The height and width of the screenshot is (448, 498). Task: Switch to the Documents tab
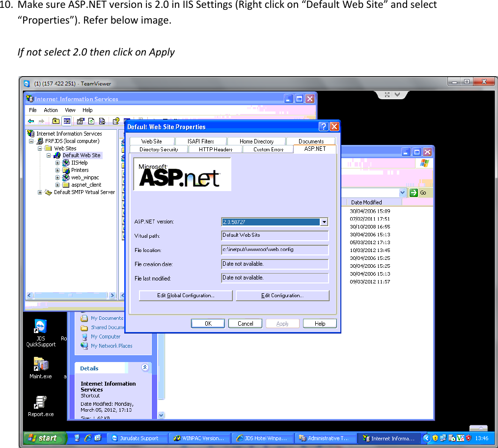pyautogui.click(x=311, y=141)
